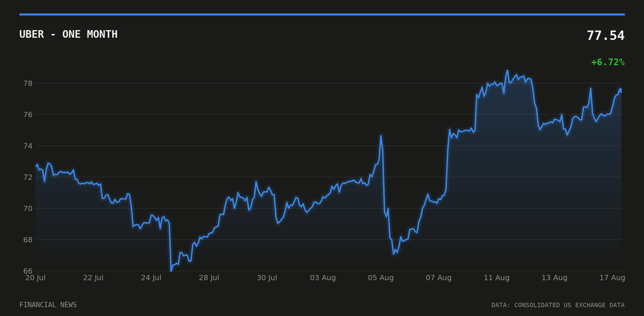Viewport: 644px width, 316px height.
Task: Click the FINANCIAL NEWS footer text
Action: 48,305
